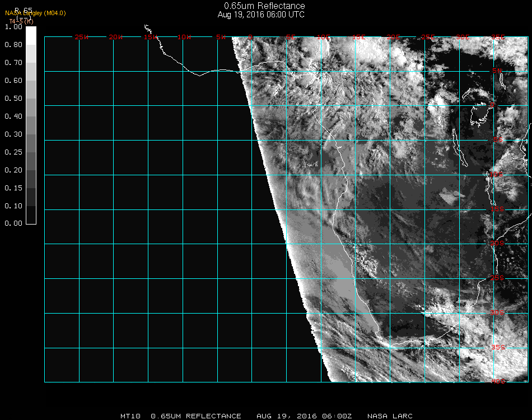The image size is (532, 420).
Task: Click the '0.60' colorbar value
Action: coord(13,81)
